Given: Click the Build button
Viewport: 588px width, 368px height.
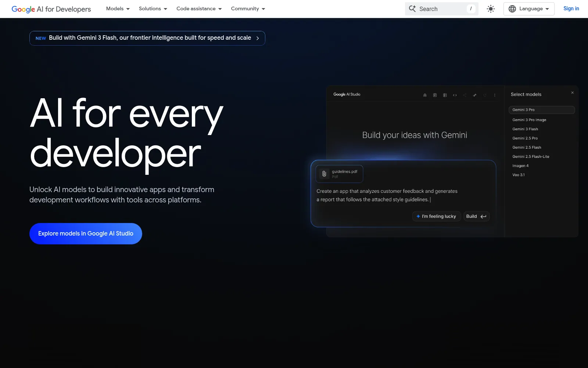Looking at the screenshot, I should click(476, 216).
